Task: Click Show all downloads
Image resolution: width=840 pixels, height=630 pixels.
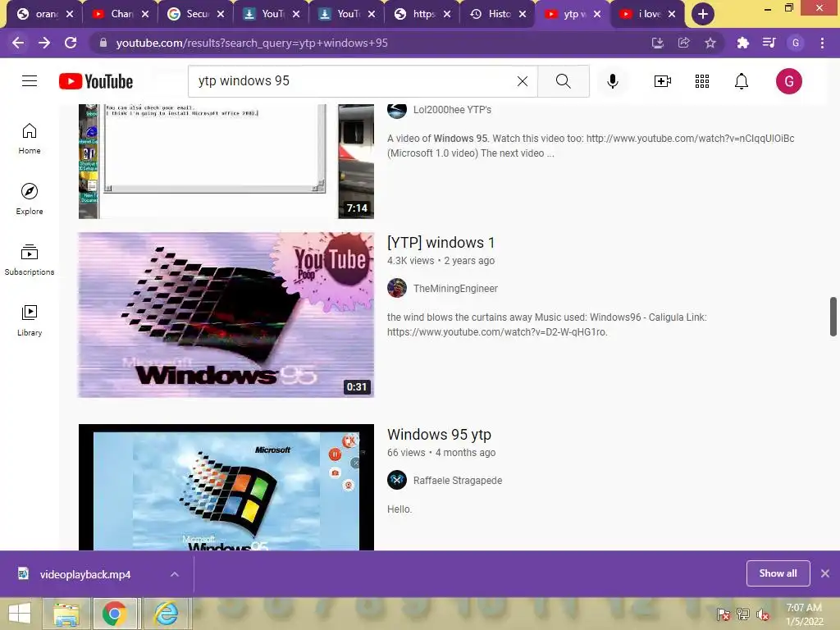Action: click(x=778, y=573)
